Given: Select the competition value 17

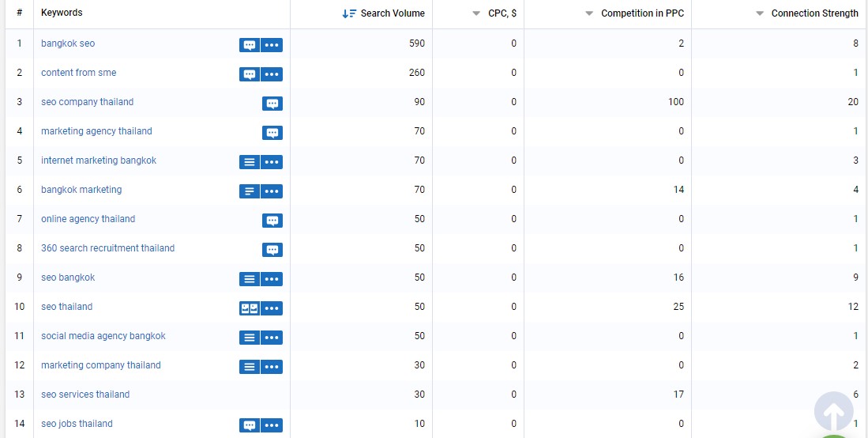Looking at the screenshot, I should [678, 395].
